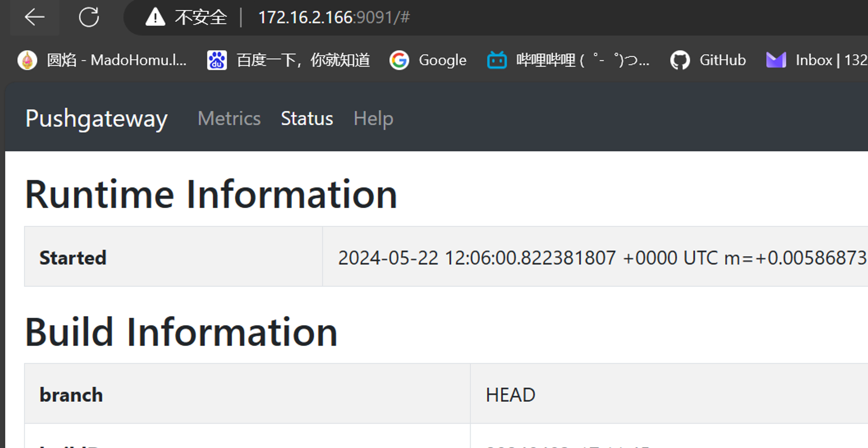This screenshot has width=868, height=448.
Task: Click the Google logo bookmark icon
Action: point(399,60)
